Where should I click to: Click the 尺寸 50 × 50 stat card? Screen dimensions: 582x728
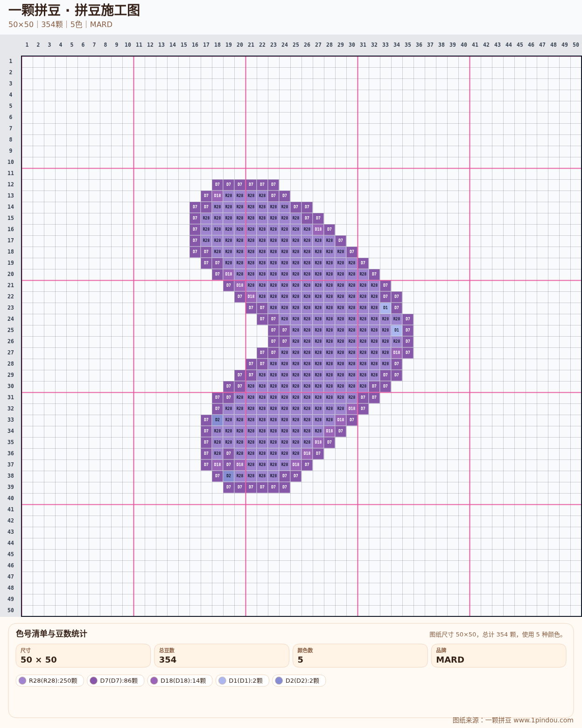(83, 656)
